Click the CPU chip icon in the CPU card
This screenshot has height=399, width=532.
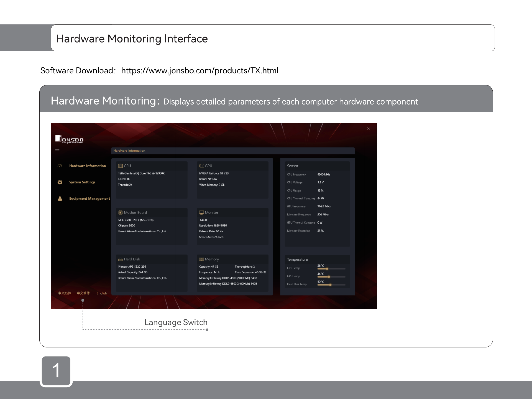click(121, 166)
